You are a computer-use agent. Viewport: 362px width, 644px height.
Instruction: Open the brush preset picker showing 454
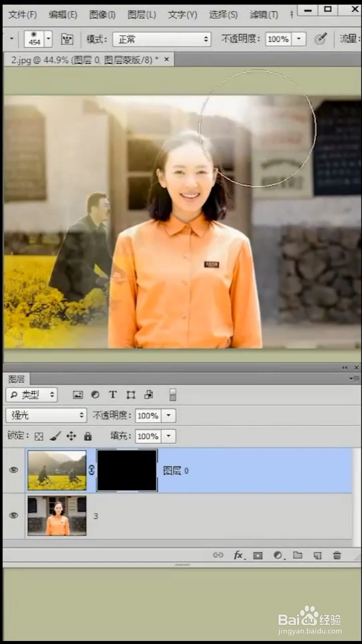point(48,39)
